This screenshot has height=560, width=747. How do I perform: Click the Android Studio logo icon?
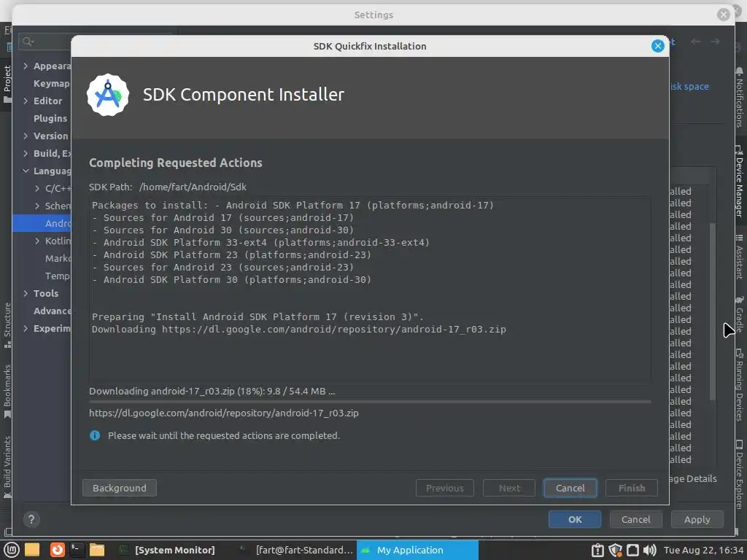[x=108, y=95]
